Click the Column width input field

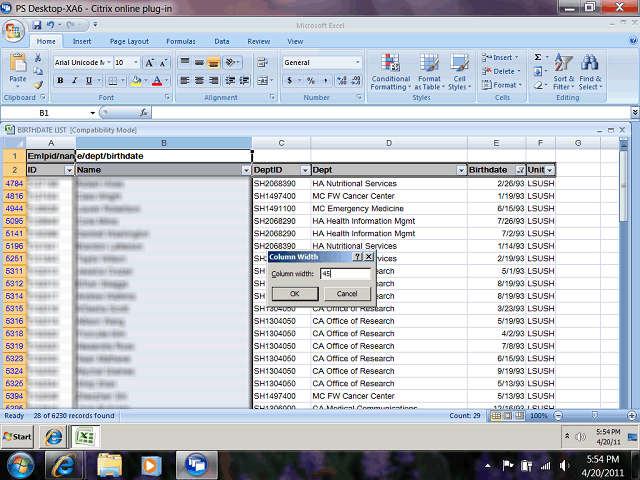[345, 273]
